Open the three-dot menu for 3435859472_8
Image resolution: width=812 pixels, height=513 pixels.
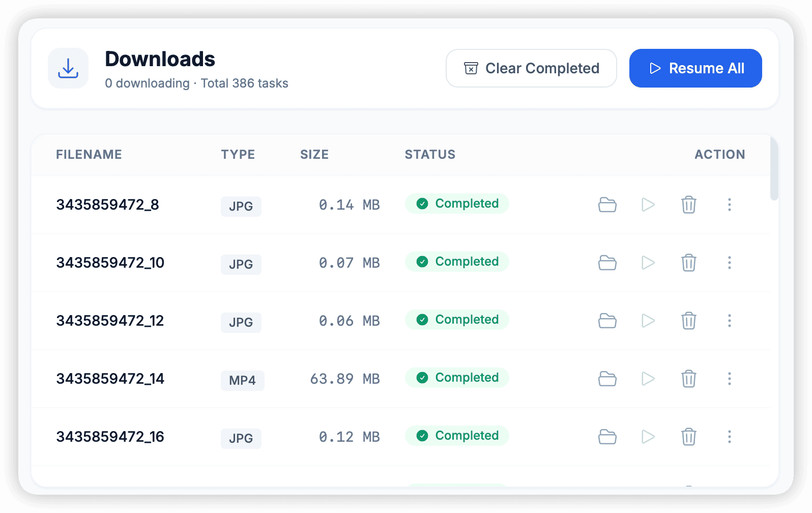(x=730, y=205)
